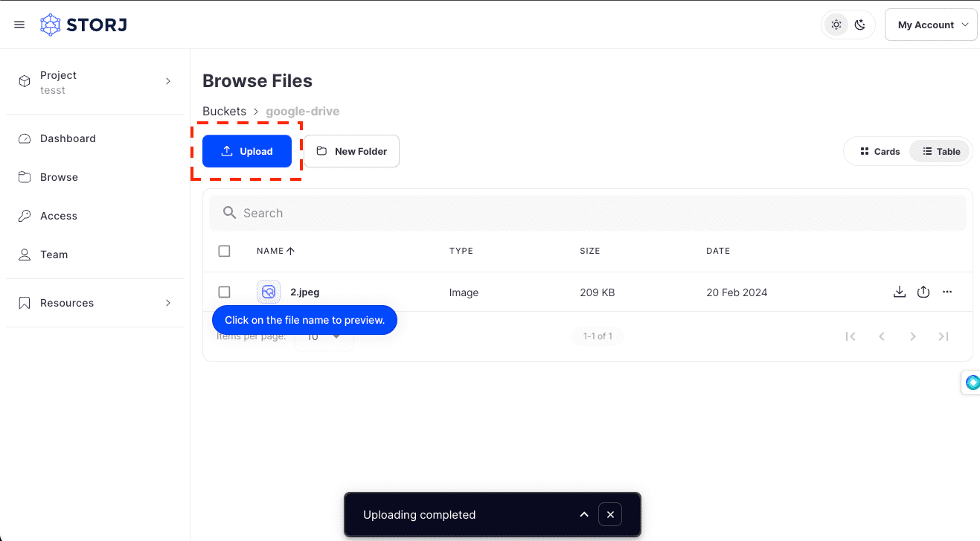This screenshot has height=541, width=980.
Task: Sort by the NAME column header
Action: pyautogui.click(x=275, y=251)
